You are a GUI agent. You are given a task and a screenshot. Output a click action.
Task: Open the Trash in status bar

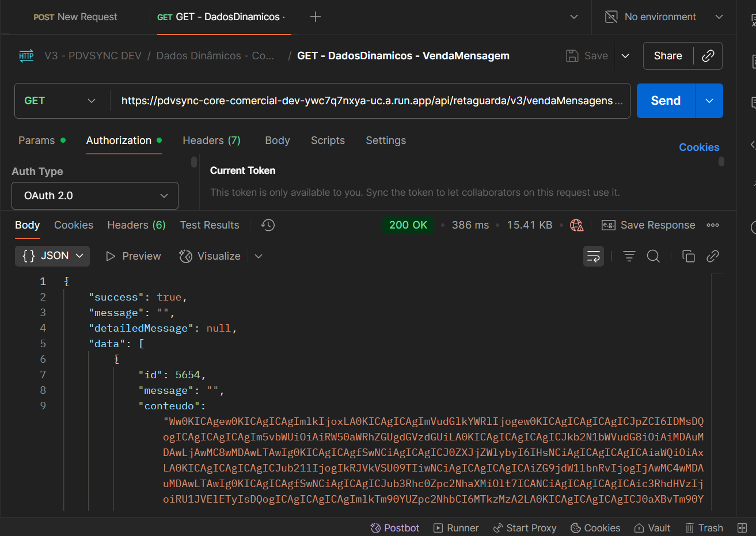[x=704, y=528]
